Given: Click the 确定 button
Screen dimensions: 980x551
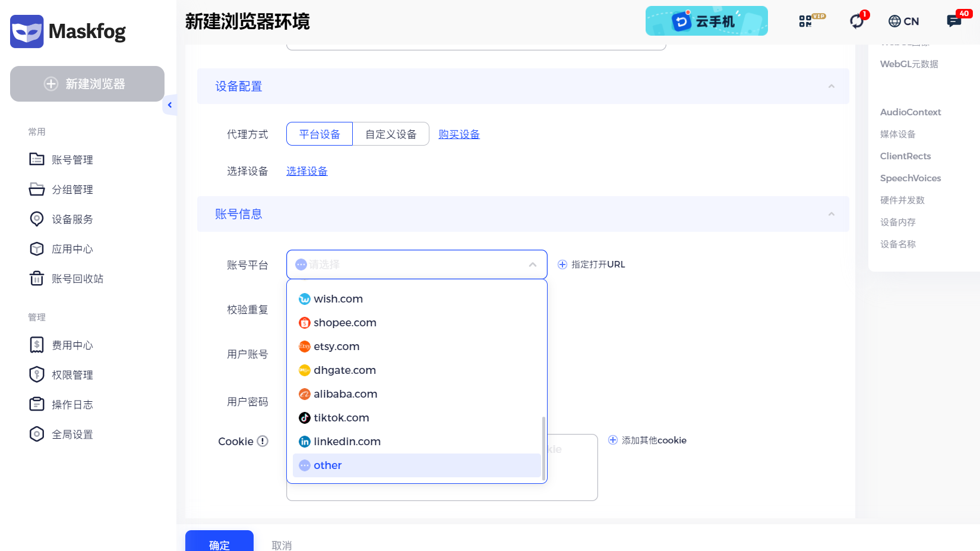Looking at the screenshot, I should coord(219,542).
